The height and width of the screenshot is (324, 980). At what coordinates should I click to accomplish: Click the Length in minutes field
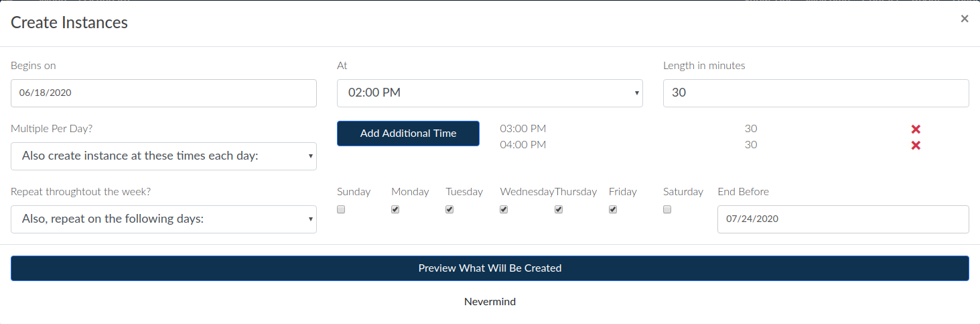click(815, 93)
